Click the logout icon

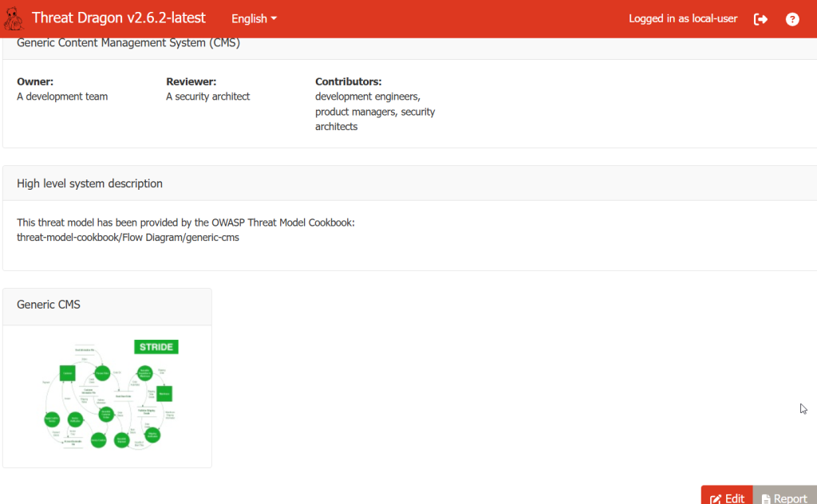click(x=760, y=19)
